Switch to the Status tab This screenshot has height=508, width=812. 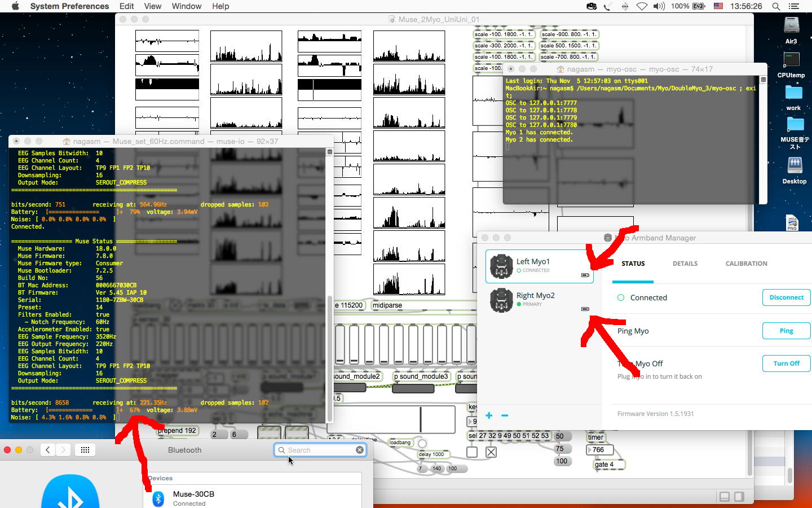coord(633,264)
